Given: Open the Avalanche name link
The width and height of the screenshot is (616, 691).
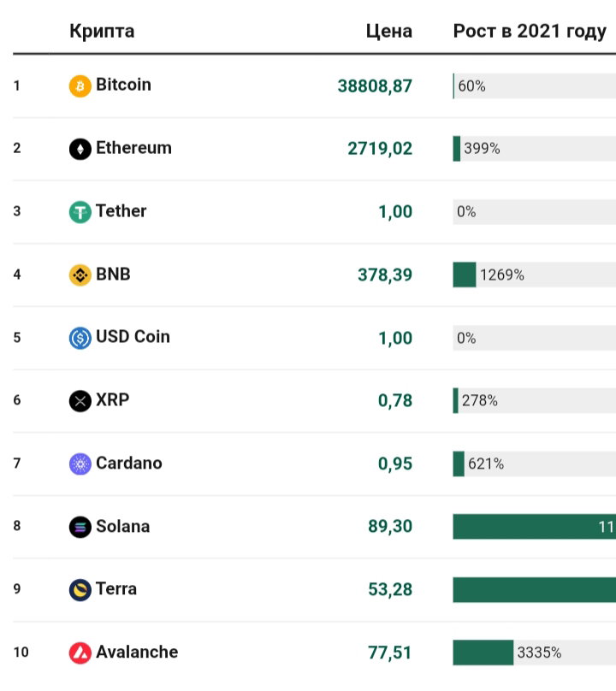Looking at the screenshot, I should tap(137, 653).
